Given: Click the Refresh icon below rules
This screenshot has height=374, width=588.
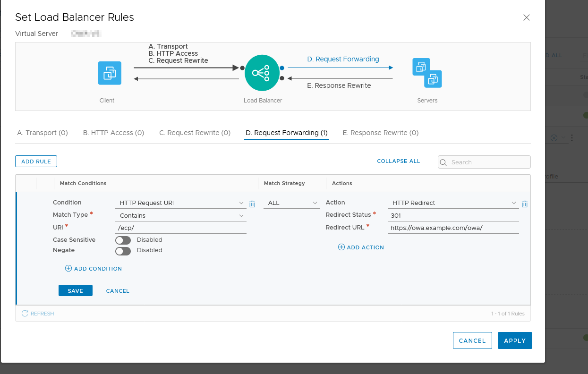Looking at the screenshot, I should pyautogui.click(x=25, y=314).
